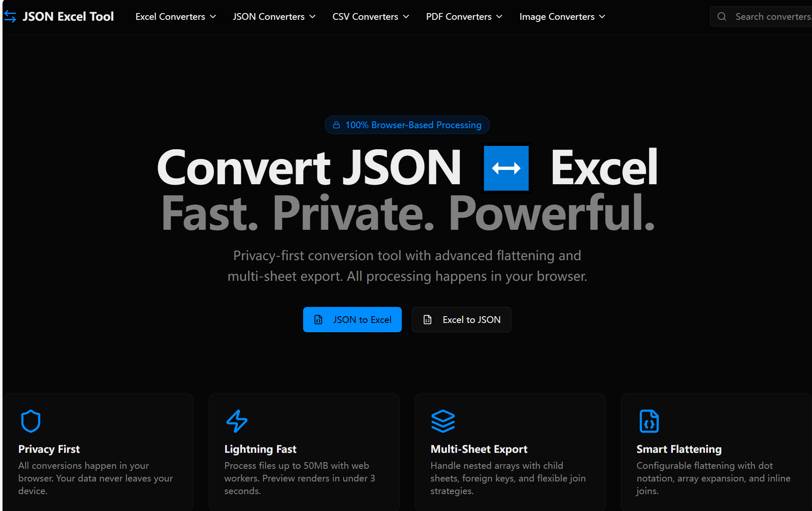The image size is (812, 511).
Task: Click the blue bidirectional swap arrow icon
Action: pos(506,168)
